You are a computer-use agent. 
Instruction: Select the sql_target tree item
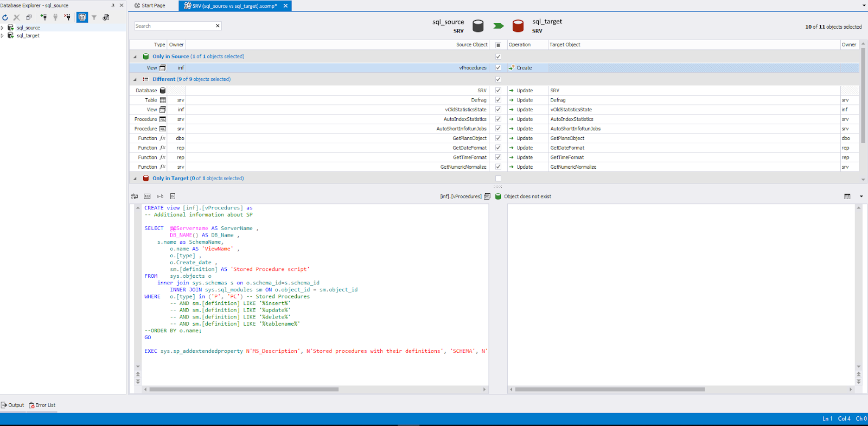point(28,36)
